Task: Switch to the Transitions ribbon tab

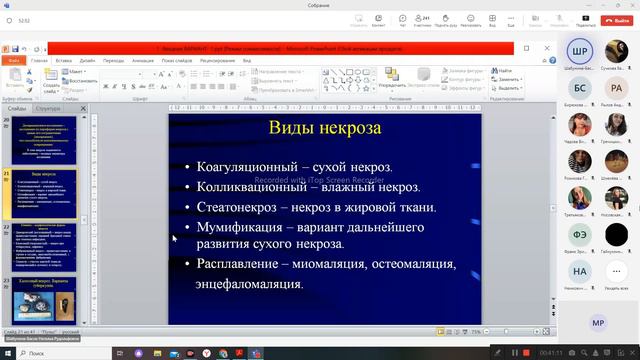Action: coord(113,60)
